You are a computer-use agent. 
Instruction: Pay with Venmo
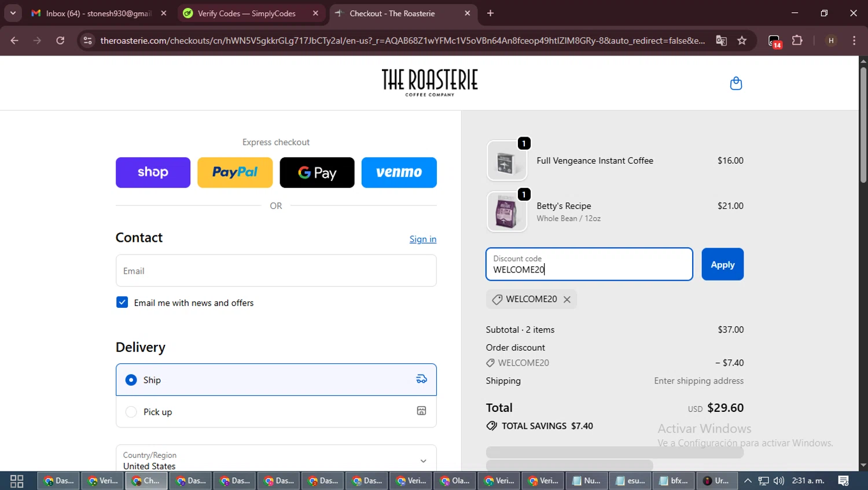click(x=399, y=172)
